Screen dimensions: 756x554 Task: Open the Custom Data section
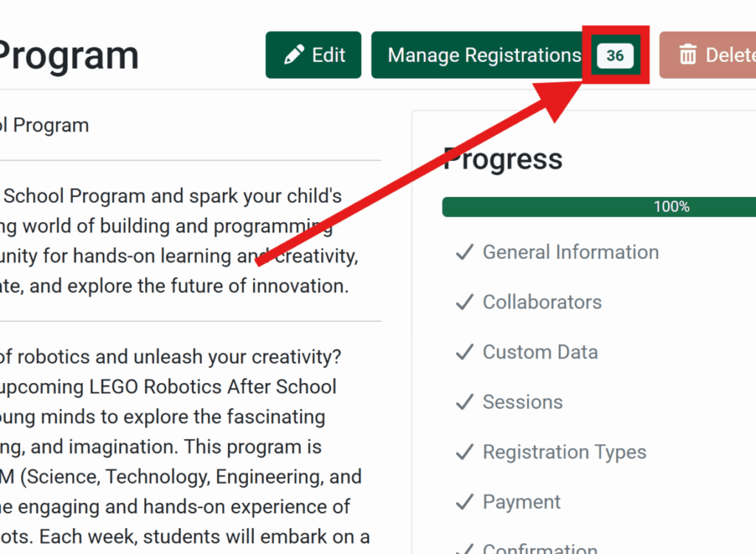coord(540,352)
